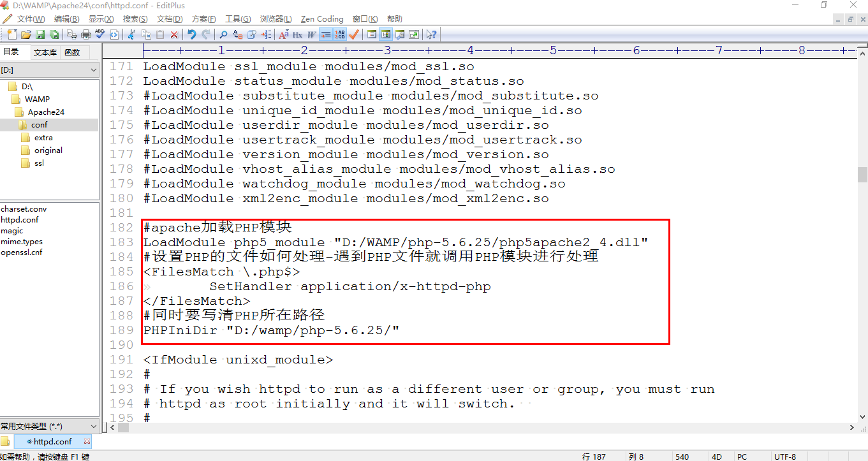Toggle the Output Window icon

(x=400, y=34)
